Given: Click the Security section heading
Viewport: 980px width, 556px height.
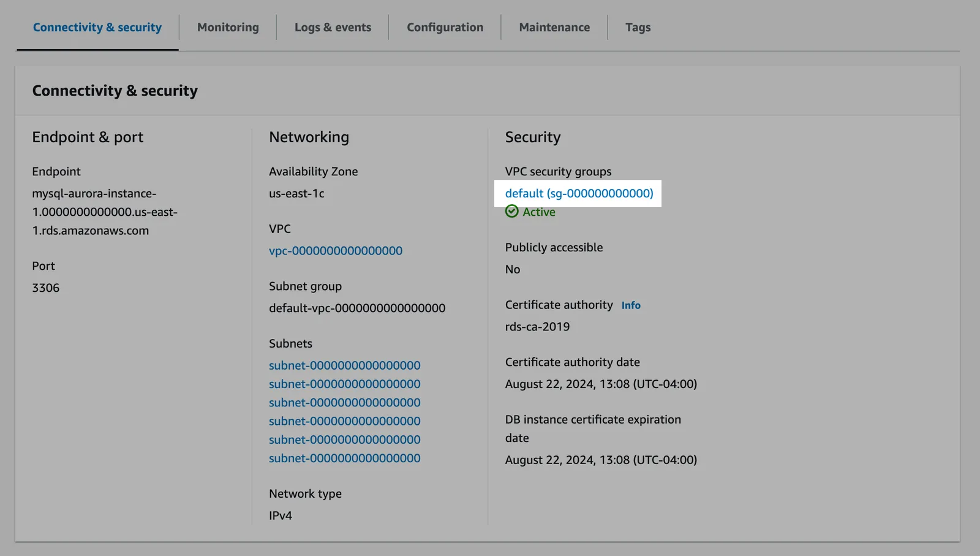Looking at the screenshot, I should [x=533, y=137].
